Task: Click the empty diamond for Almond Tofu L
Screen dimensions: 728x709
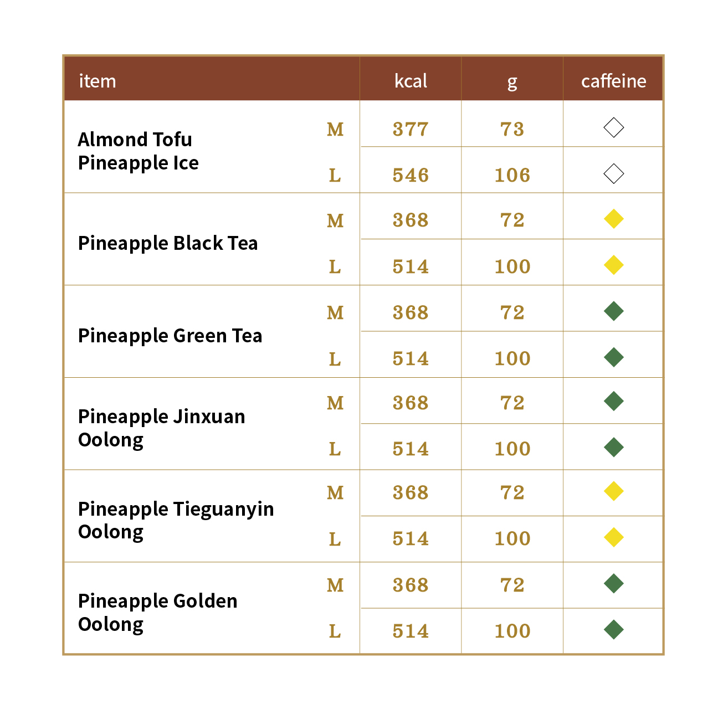Action: (613, 174)
